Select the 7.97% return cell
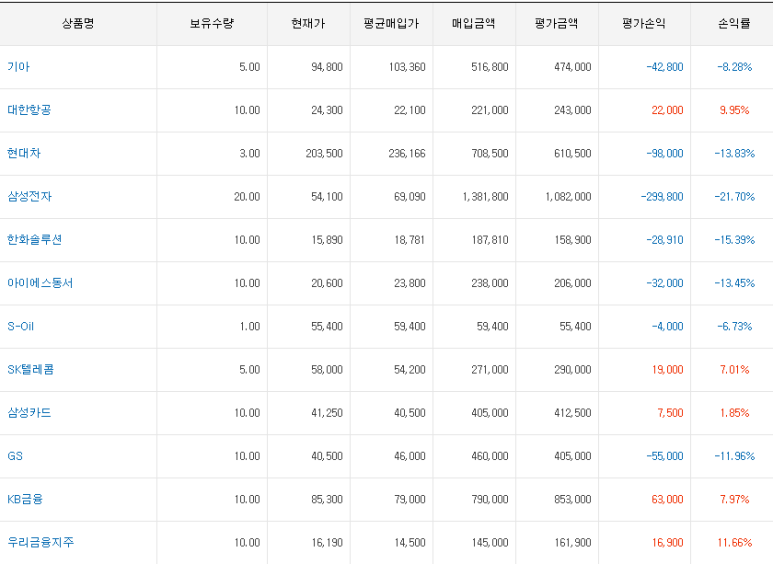 [x=734, y=499]
